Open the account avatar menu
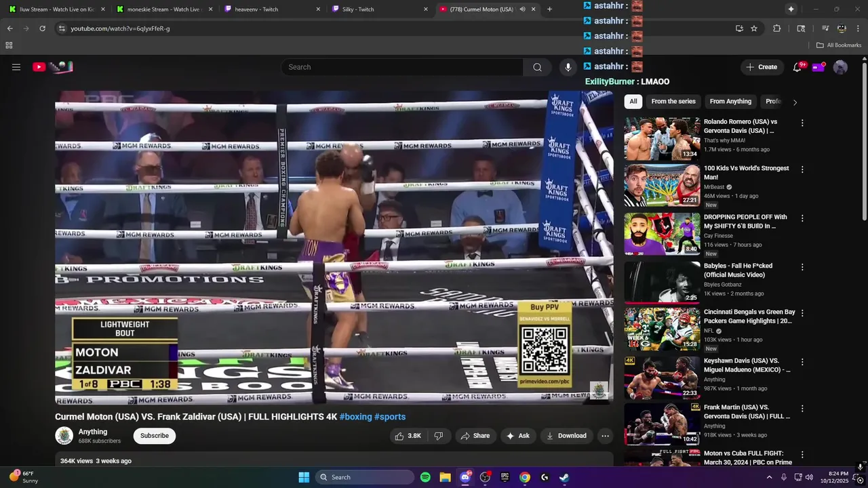This screenshot has height=488, width=868. click(x=840, y=67)
